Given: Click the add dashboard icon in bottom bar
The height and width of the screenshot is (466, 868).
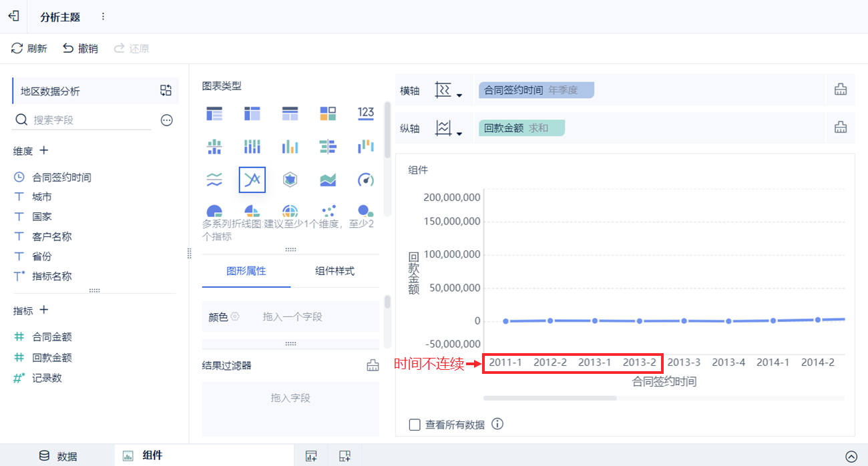Looking at the screenshot, I should (345, 456).
